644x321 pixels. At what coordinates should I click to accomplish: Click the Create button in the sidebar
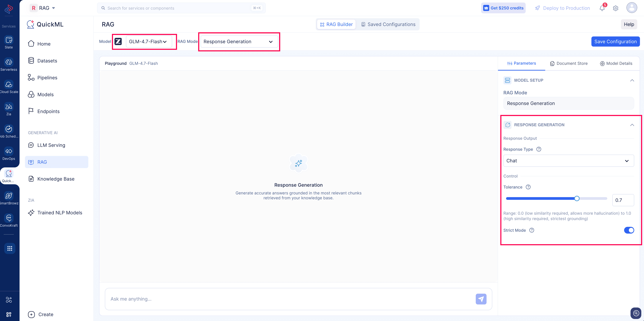pyautogui.click(x=41, y=314)
